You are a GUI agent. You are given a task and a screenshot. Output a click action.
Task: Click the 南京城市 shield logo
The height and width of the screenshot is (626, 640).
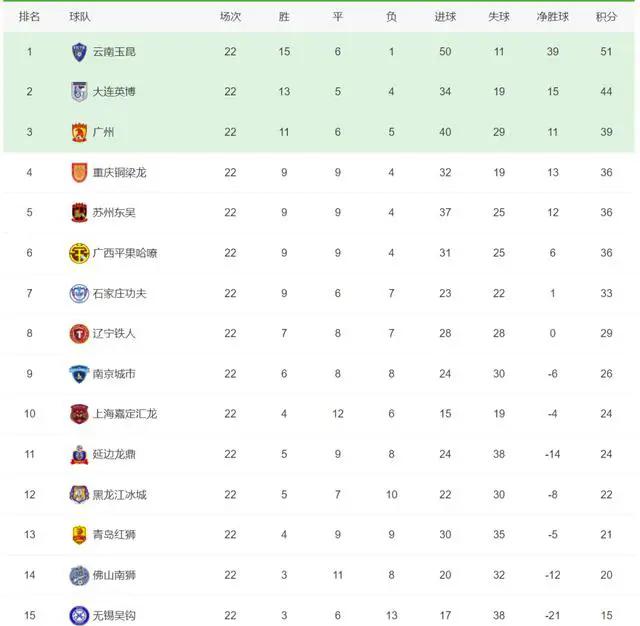[79, 374]
